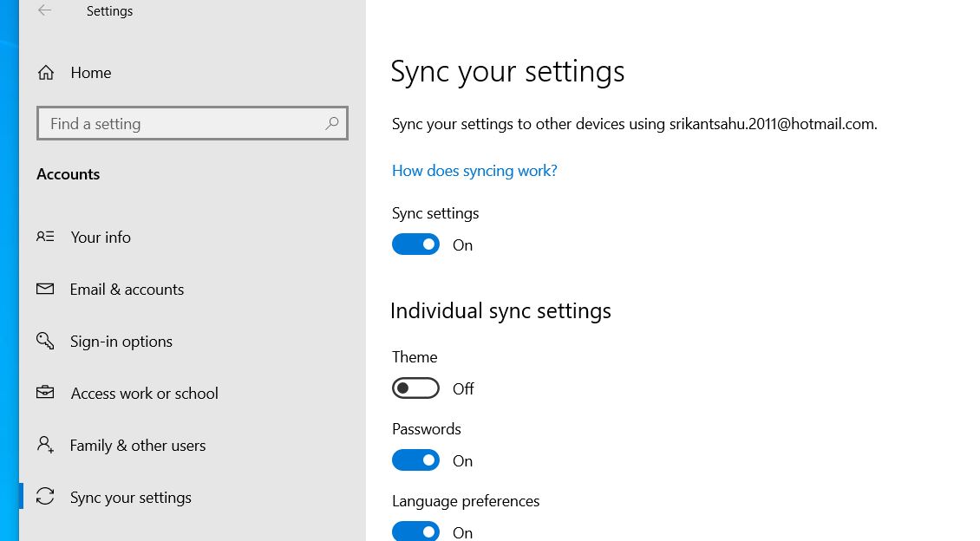The height and width of the screenshot is (541, 980).
Task: Disable the Passwords sync toggle
Action: (x=415, y=460)
